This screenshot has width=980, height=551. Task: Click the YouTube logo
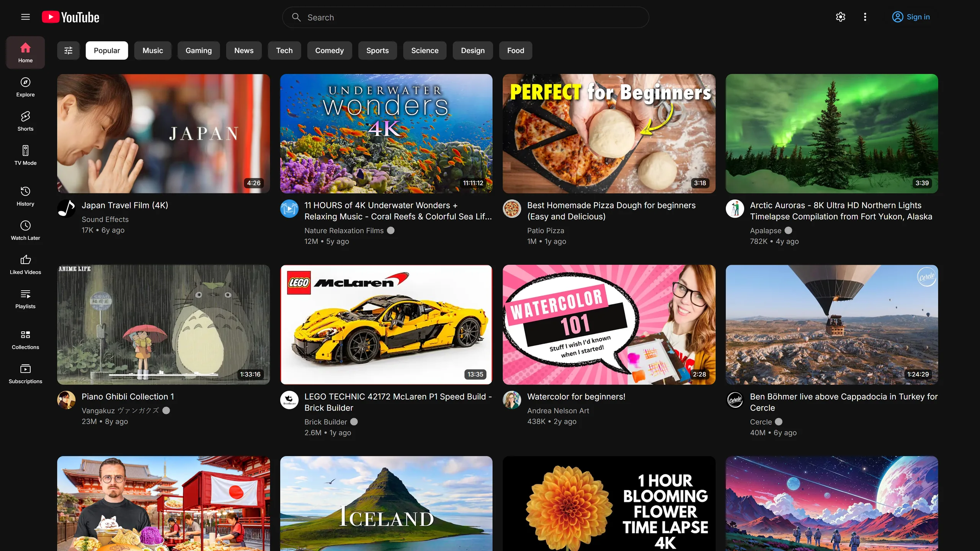point(70,17)
